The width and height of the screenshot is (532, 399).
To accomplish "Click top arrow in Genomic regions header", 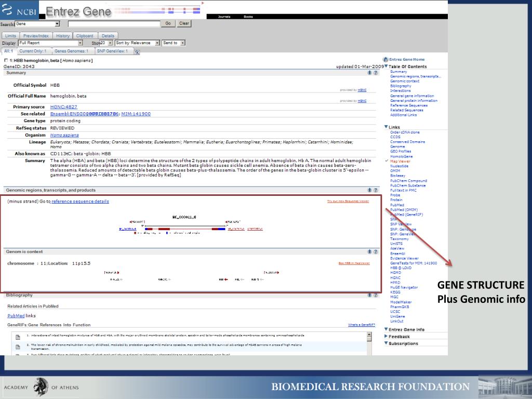I will 370,190.
